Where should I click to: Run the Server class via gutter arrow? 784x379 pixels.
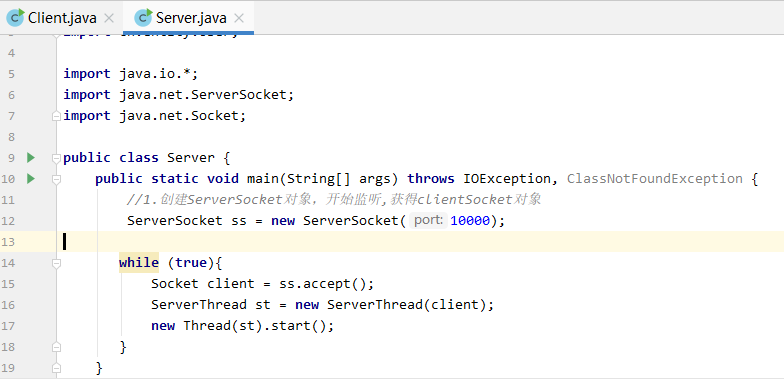point(31,158)
